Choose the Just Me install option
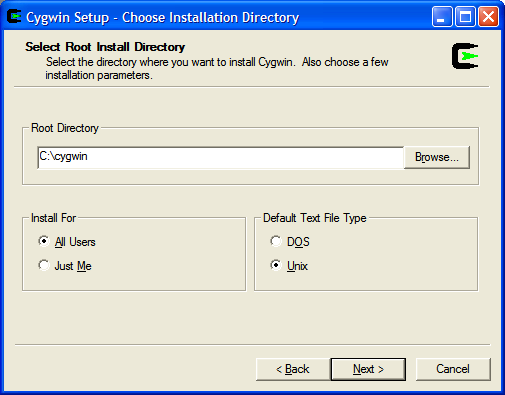The image size is (505, 395). 65,266
